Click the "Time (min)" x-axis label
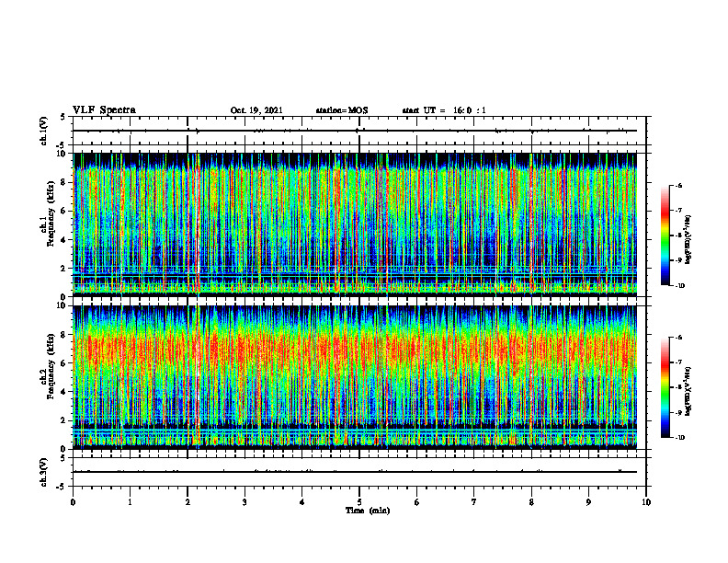728x563 pixels. [x=368, y=511]
